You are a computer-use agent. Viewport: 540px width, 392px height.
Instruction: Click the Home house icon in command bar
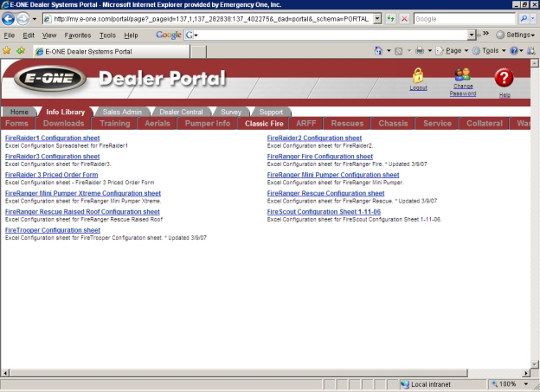(378, 51)
